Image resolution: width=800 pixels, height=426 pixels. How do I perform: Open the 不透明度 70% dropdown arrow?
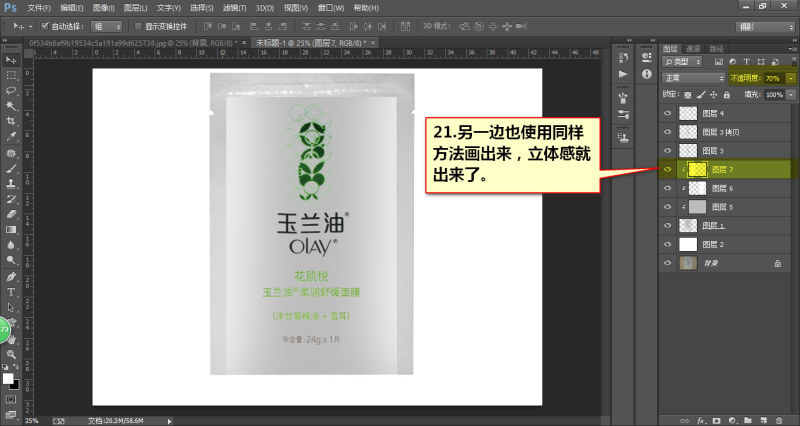[x=791, y=78]
